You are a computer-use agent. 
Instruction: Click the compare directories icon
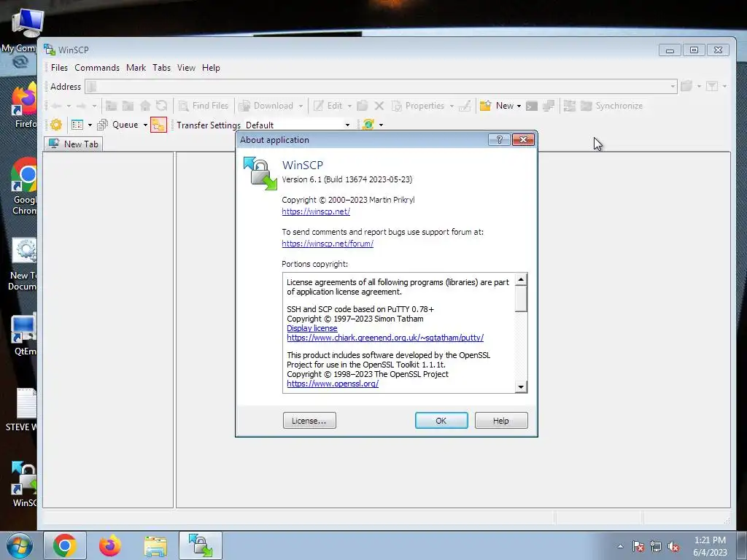[569, 106]
